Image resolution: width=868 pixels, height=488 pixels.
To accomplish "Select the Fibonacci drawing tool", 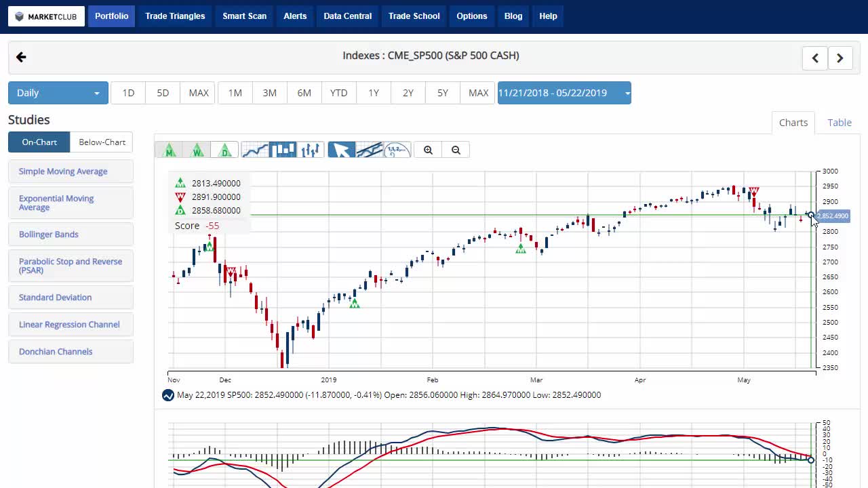I will click(x=397, y=150).
